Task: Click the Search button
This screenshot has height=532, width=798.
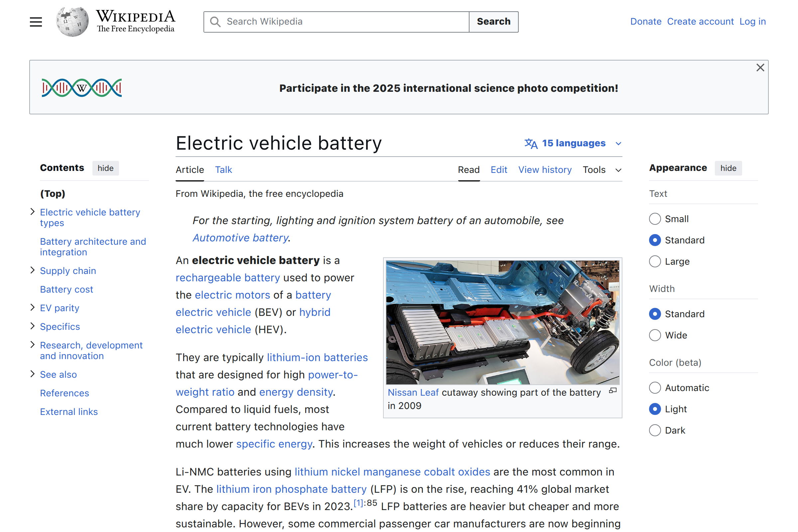Action: [x=494, y=22]
